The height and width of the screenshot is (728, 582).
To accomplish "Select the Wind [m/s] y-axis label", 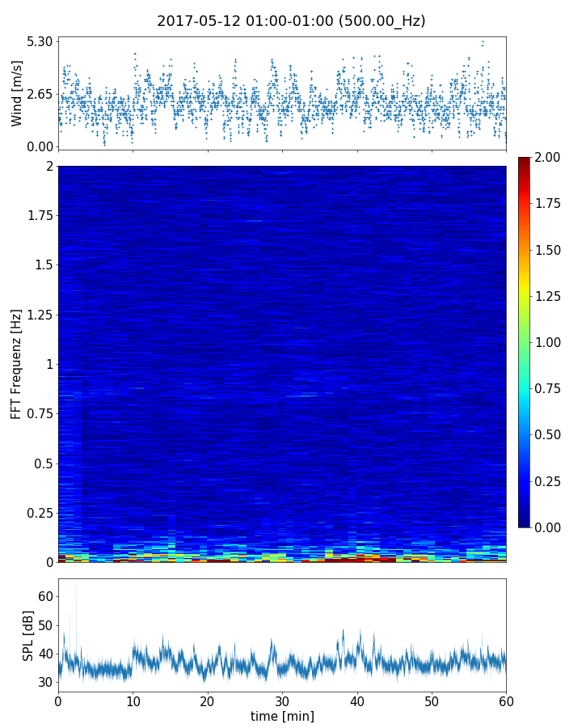I will click(17, 93).
